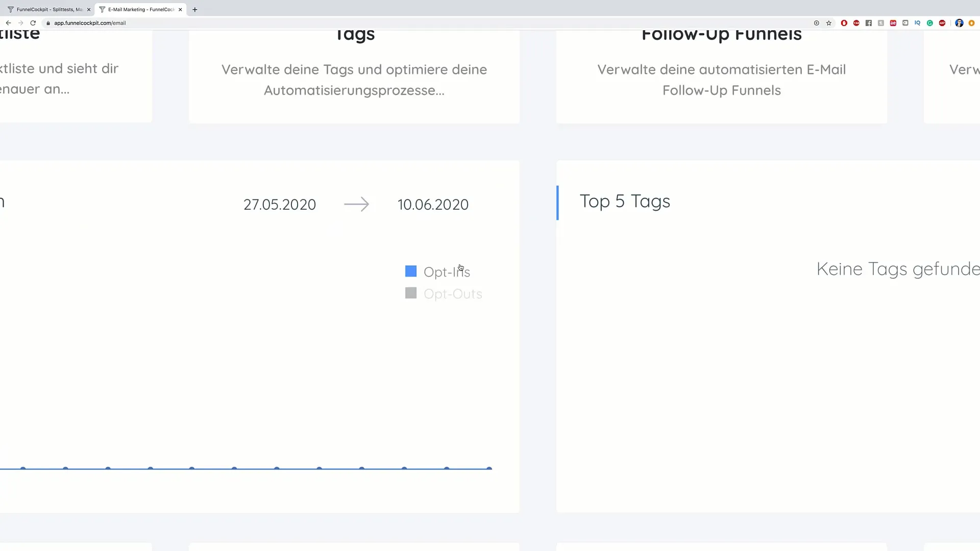Click the grey Opt-Outs color square
Image resolution: width=980 pixels, height=551 pixels.
(411, 293)
